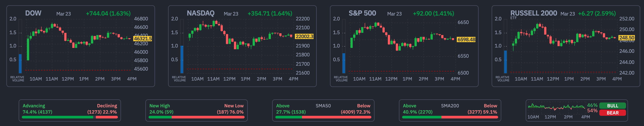Click Russell 2000 price label 248.50
Screen dimensions: 644x126
626,38
